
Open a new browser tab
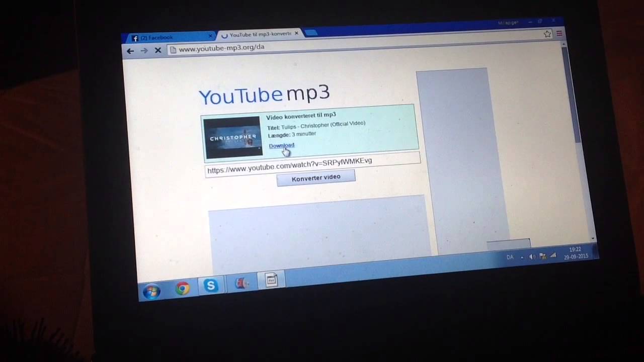click(x=311, y=33)
